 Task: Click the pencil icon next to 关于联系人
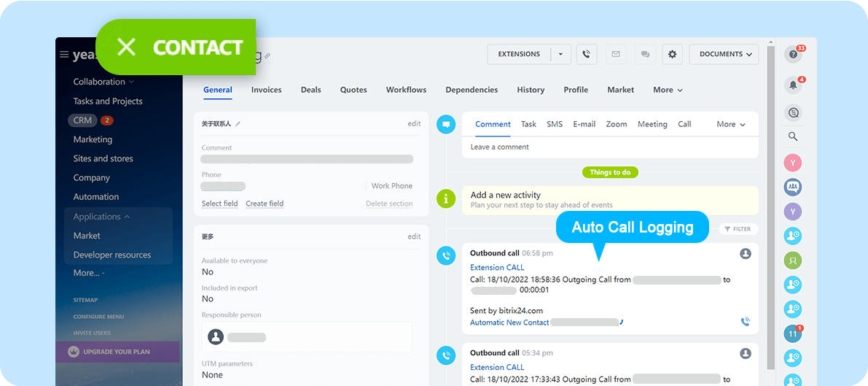tap(238, 124)
